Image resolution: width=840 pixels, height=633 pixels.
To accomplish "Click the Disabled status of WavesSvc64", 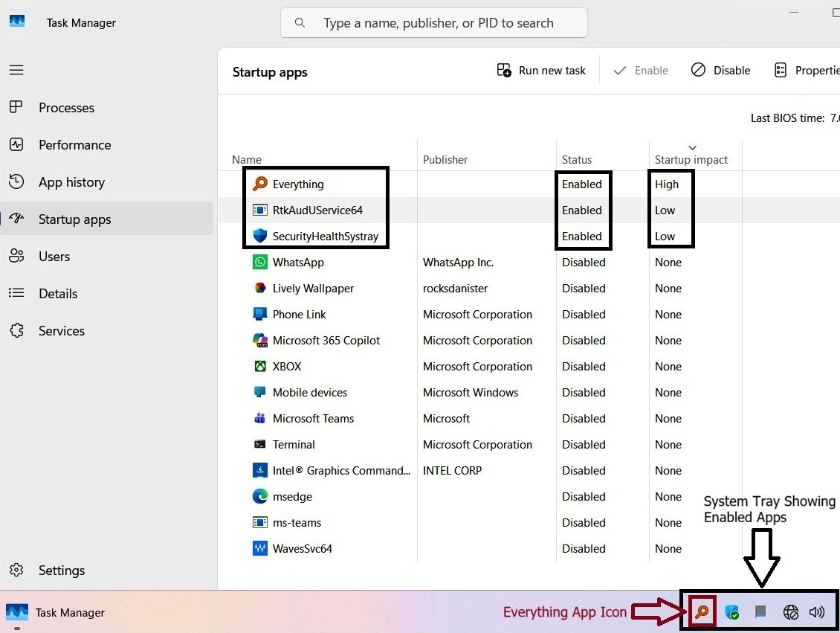I will click(x=584, y=548).
